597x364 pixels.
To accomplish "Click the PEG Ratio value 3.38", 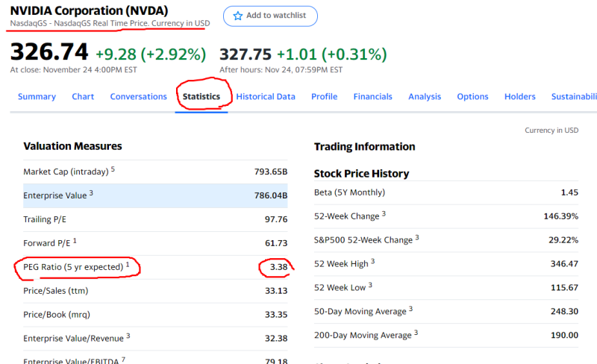I will coord(278,267).
